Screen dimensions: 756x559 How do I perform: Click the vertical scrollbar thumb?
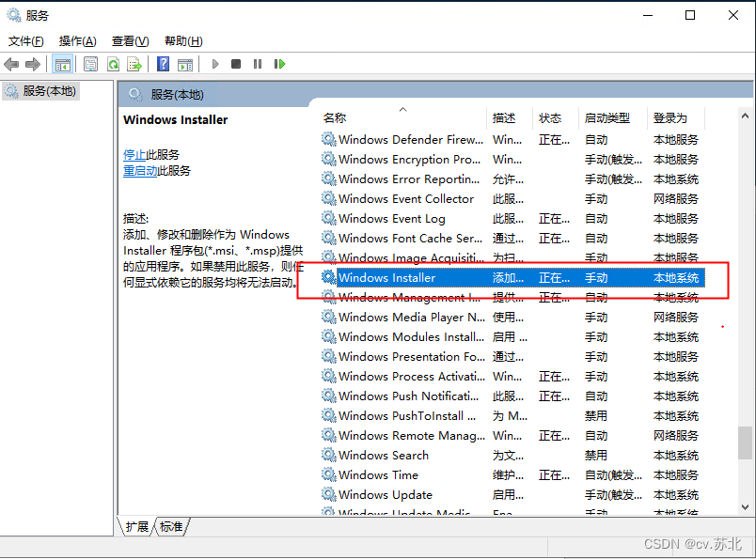745,443
